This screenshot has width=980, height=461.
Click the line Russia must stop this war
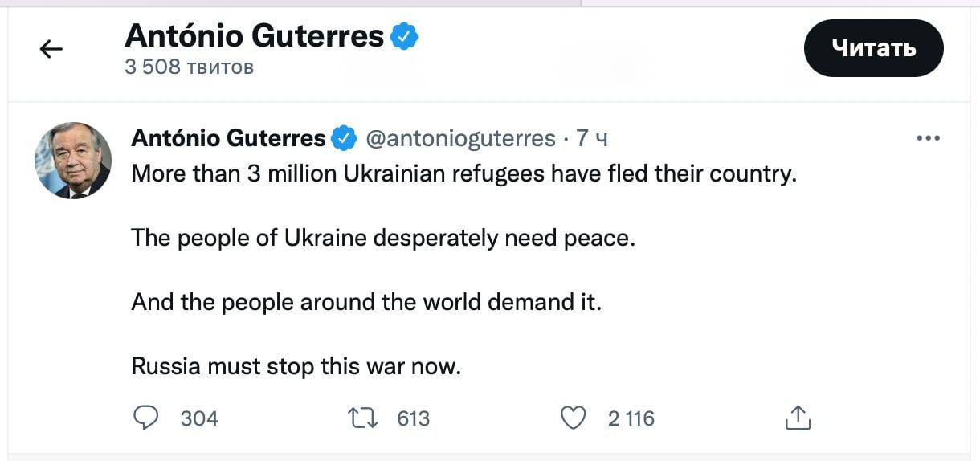pos(296,367)
